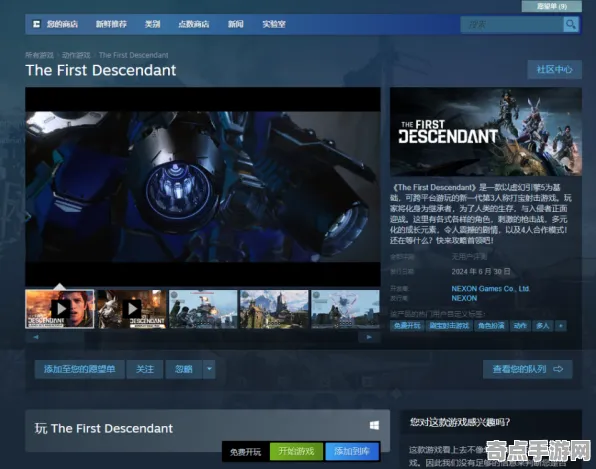Click 添加至您的愿望单 button
Image resolution: width=596 pixels, height=469 pixels.
coord(79,369)
